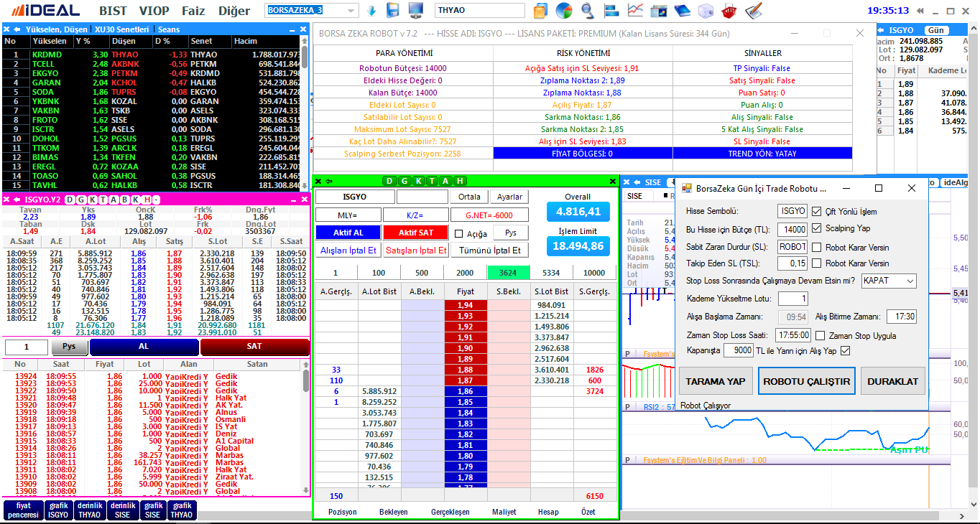This screenshot has height=524, width=980.
Task: Enable Robot Karar Versin for Takip Eden SL
Action: tap(816, 263)
